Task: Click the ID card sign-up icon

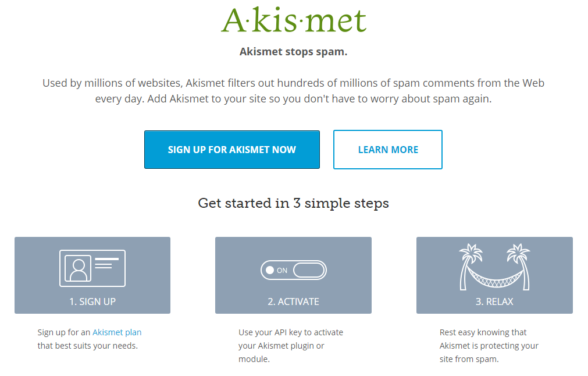Action: coord(92,268)
